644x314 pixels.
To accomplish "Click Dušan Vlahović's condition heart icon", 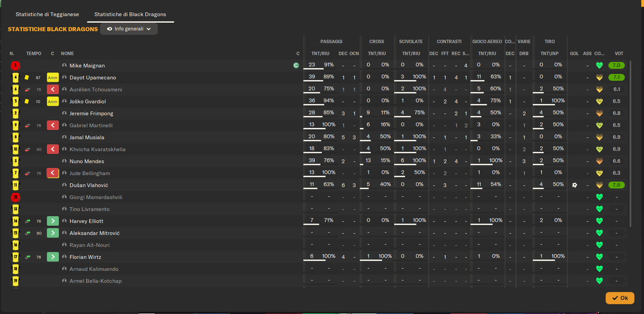I will click(599, 185).
